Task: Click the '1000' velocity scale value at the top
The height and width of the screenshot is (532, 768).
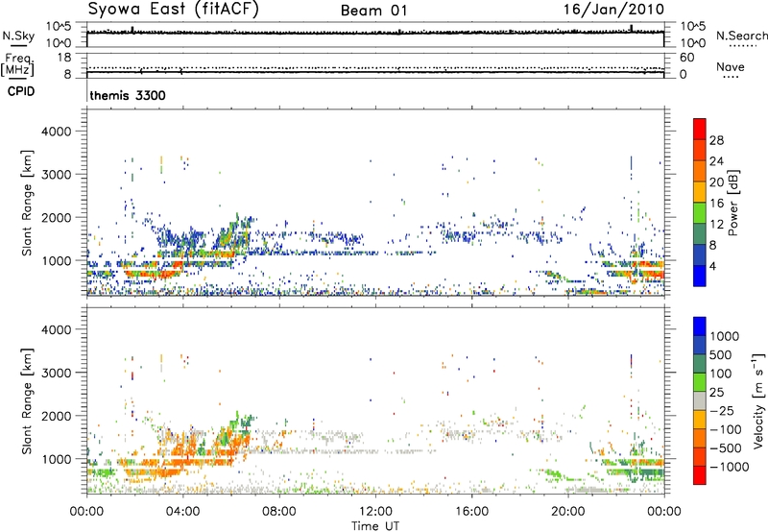Action: tap(725, 336)
